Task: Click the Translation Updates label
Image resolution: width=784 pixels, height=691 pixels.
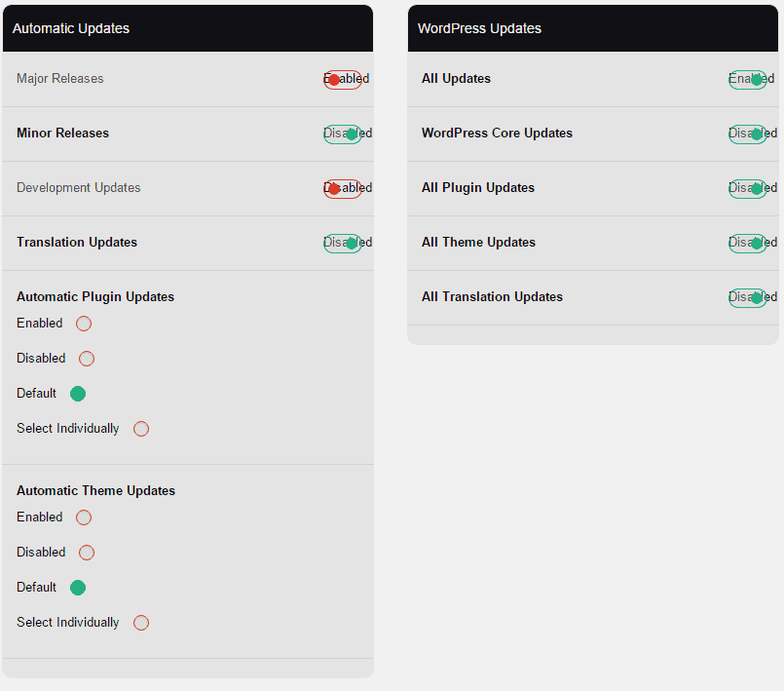Action: [77, 242]
